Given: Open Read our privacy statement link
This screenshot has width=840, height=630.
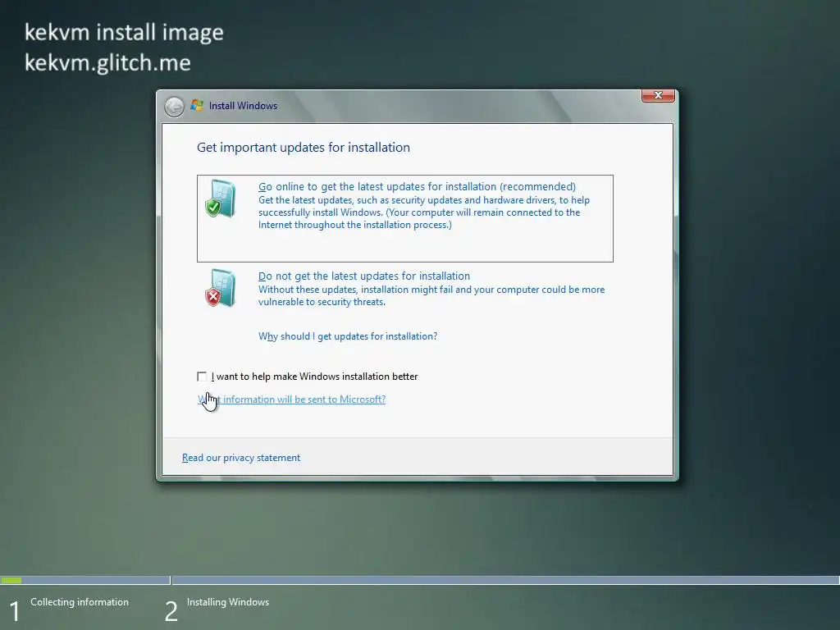Looking at the screenshot, I should coord(241,458).
